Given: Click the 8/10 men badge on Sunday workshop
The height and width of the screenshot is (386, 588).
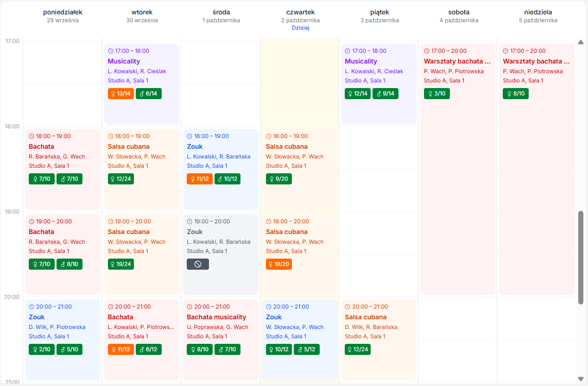Looking at the screenshot, I should coord(516,94).
